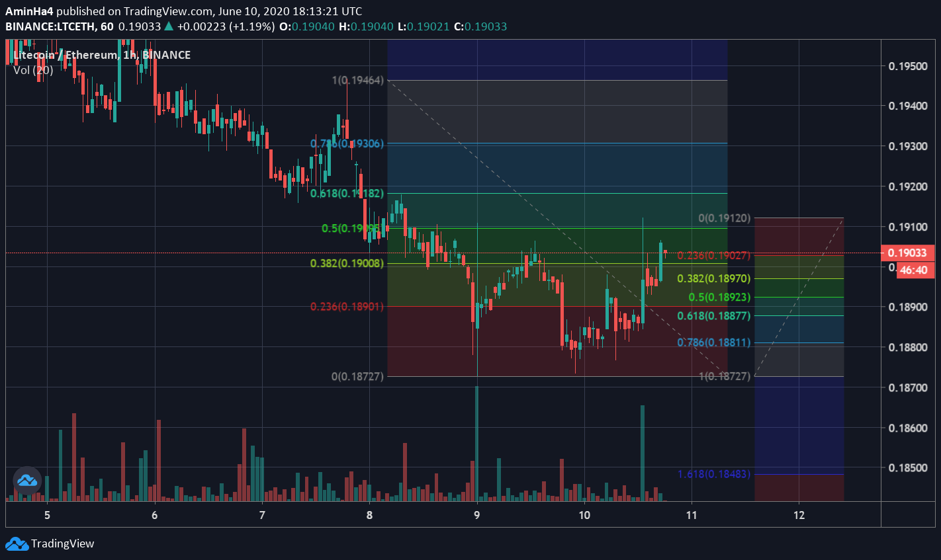The image size is (941, 560).
Task: Click the extension label 1.618(0.18483)
Action: (714, 473)
